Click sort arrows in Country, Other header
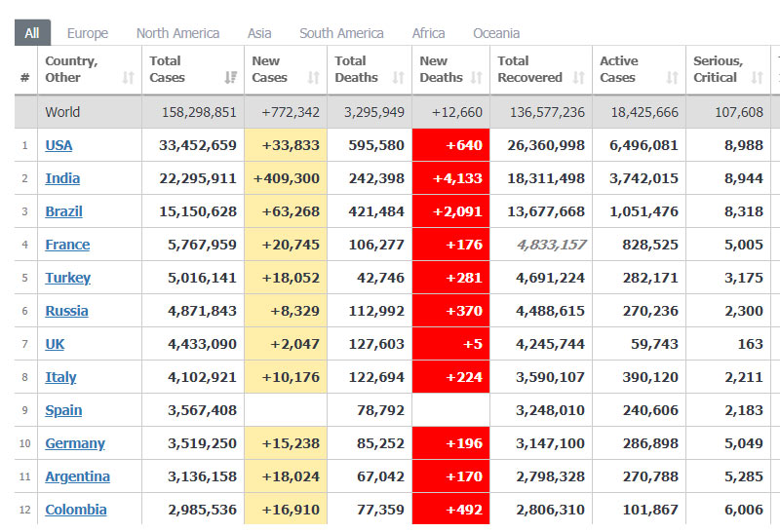 coord(129,78)
